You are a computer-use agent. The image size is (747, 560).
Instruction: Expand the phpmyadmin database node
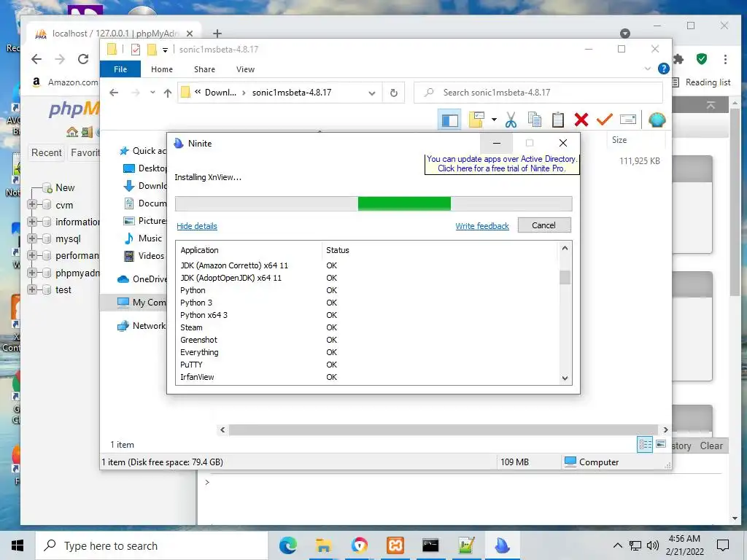click(x=32, y=273)
